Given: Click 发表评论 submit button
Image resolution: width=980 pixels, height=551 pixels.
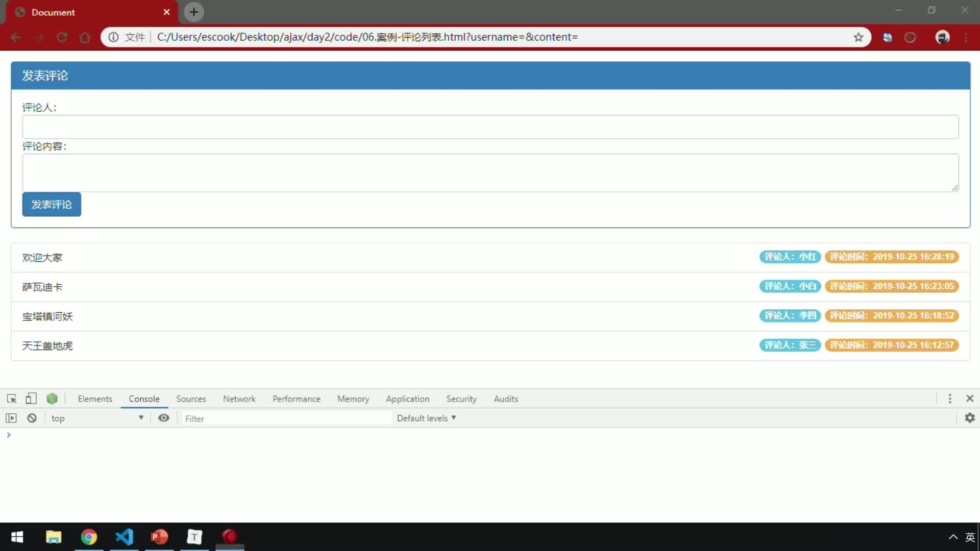Looking at the screenshot, I should [51, 204].
